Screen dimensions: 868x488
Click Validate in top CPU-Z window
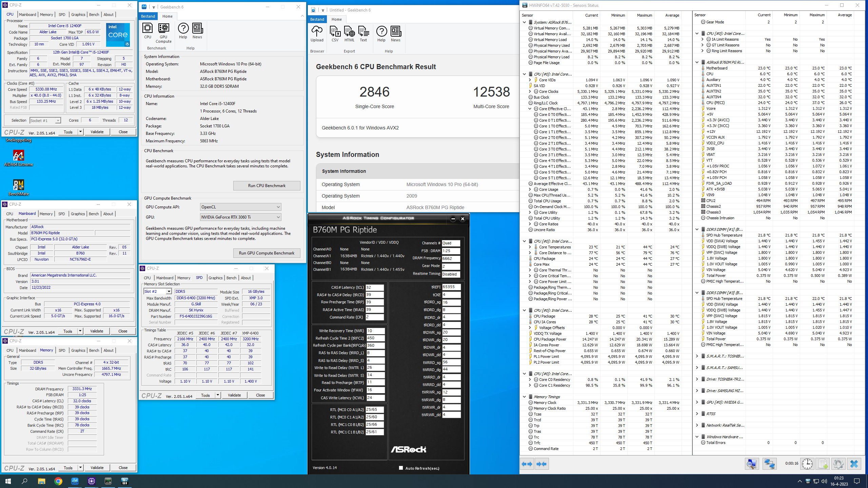(x=97, y=132)
